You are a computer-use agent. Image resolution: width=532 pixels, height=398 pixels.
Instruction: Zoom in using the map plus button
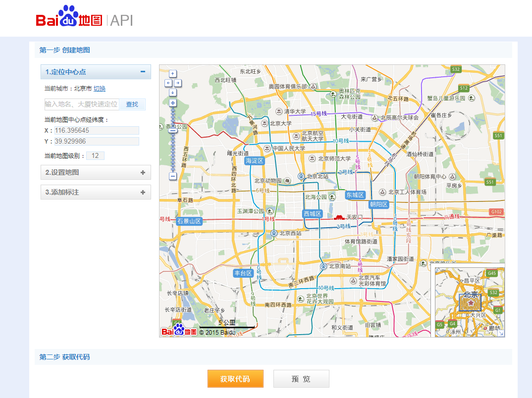click(x=173, y=103)
